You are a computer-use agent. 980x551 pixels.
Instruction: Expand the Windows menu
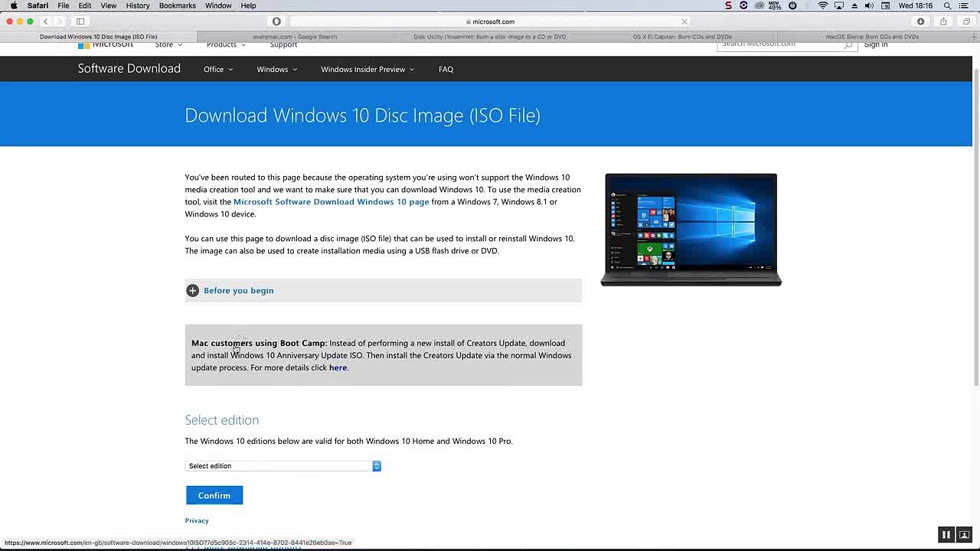(x=277, y=70)
